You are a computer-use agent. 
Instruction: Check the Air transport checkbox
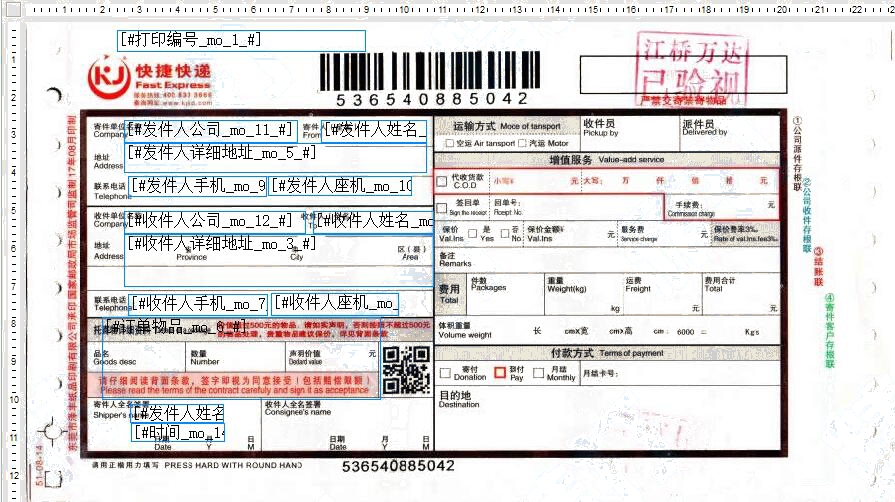[447, 144]
